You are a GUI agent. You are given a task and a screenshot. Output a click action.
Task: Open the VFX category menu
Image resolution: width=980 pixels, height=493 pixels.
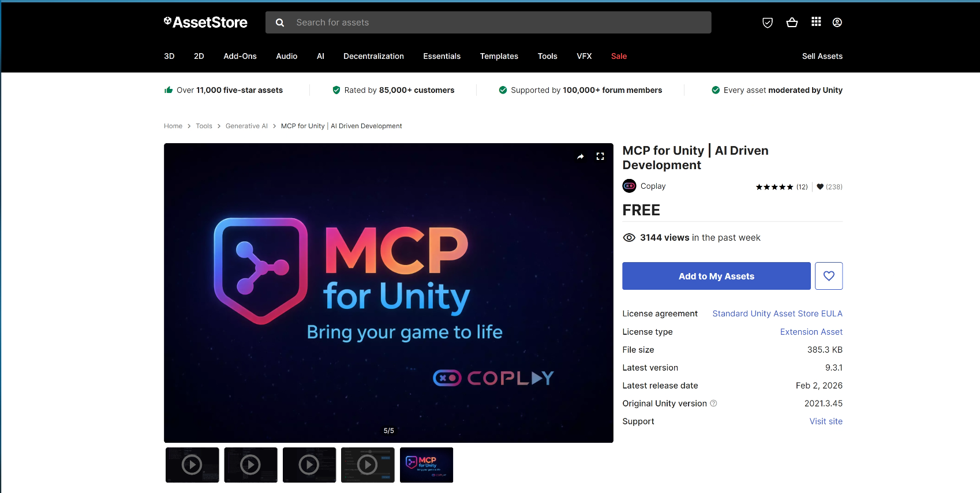coord(584,56)
